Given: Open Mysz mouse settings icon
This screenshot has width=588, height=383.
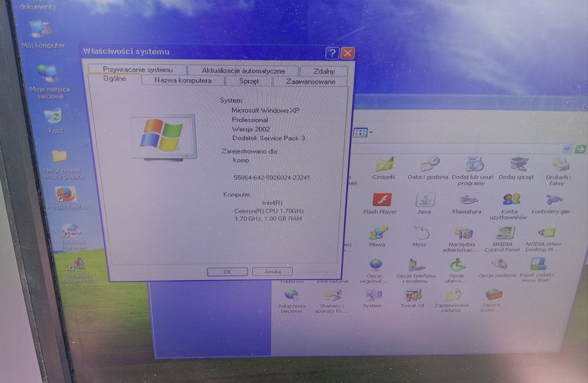Looking at the screenshot, I should (420, 237).
